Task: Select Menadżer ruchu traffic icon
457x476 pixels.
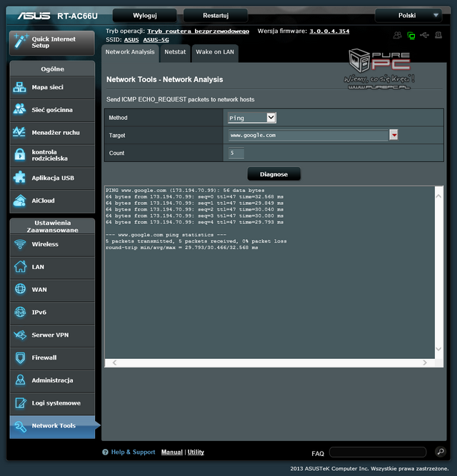Action: coord(19,132)
